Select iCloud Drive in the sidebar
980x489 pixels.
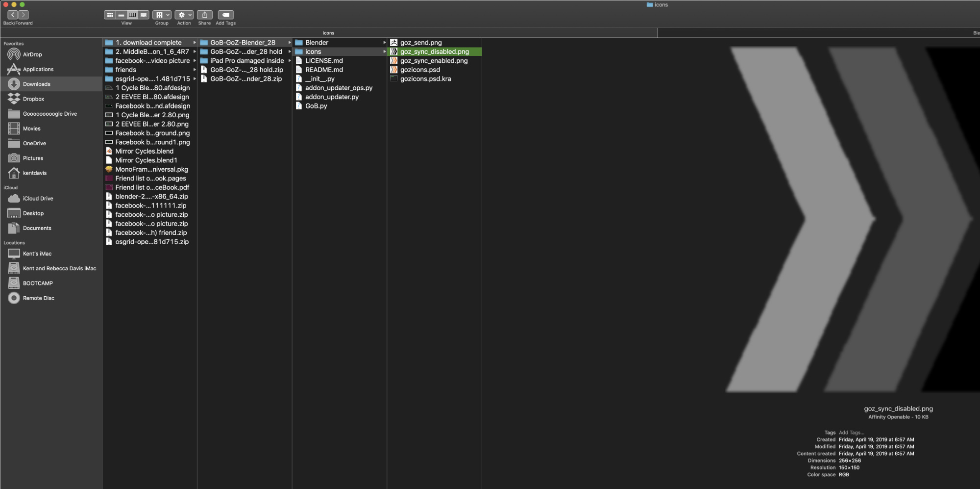pyautogui.click(x=38, y=199)
